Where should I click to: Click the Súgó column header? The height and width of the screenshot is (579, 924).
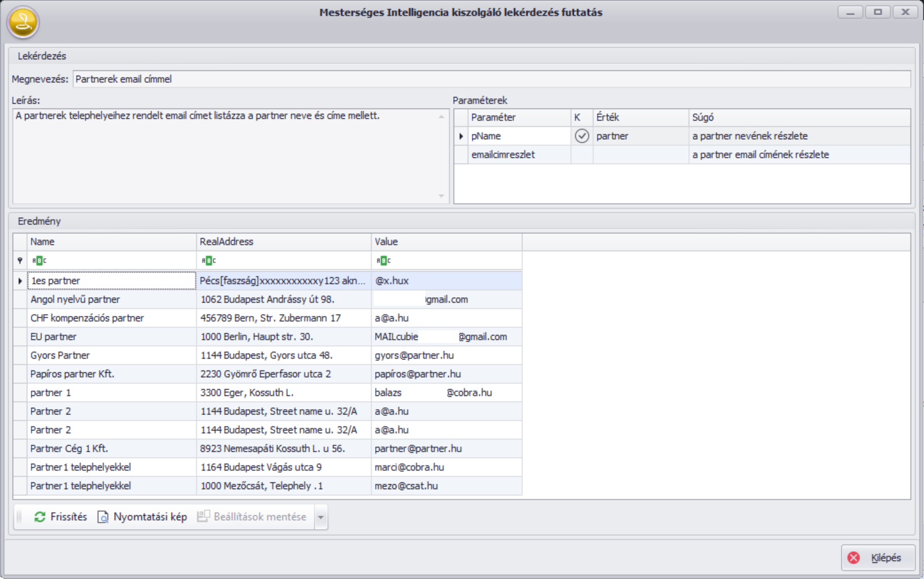tap(800, 117)
